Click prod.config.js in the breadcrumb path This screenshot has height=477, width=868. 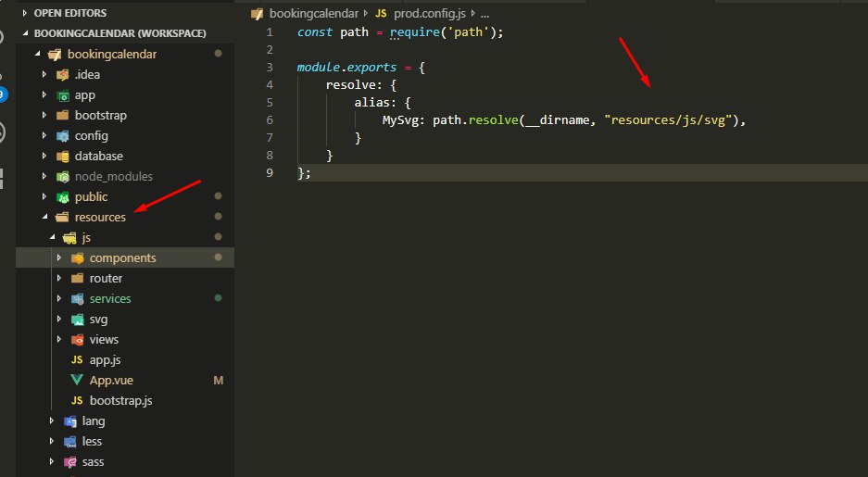[430, 13]
